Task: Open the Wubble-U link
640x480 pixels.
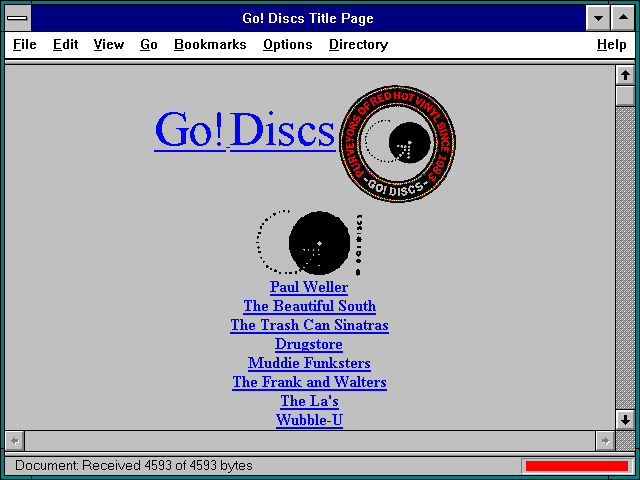Action: [x=309, y=420]
